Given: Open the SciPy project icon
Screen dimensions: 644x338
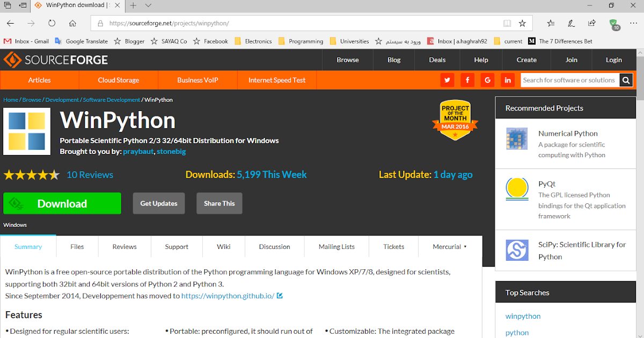Looking at the screenshot, I should coord(517,250).
